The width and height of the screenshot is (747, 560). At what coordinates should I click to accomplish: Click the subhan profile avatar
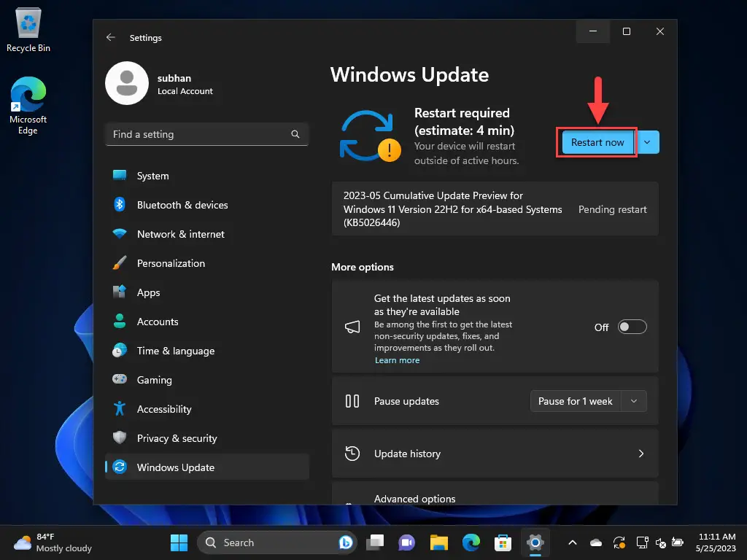(x=127, y=83)
